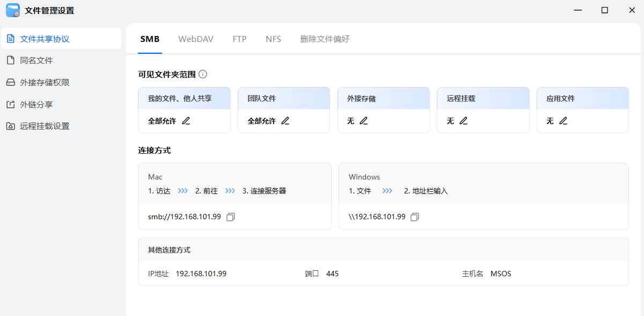Go to 远程挂载设置 in the sidebar
644x316 pixels.
coord(45,126)
